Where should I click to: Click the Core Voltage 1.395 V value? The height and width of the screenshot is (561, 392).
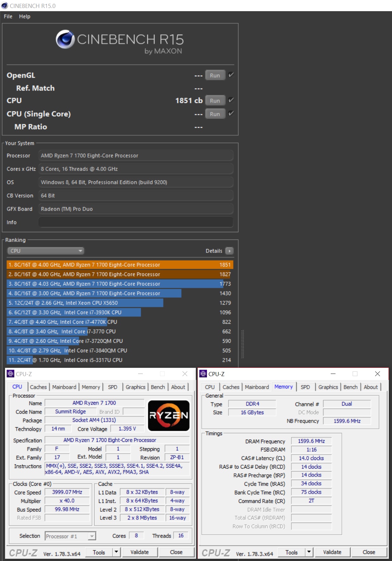[x=127, y=429]
